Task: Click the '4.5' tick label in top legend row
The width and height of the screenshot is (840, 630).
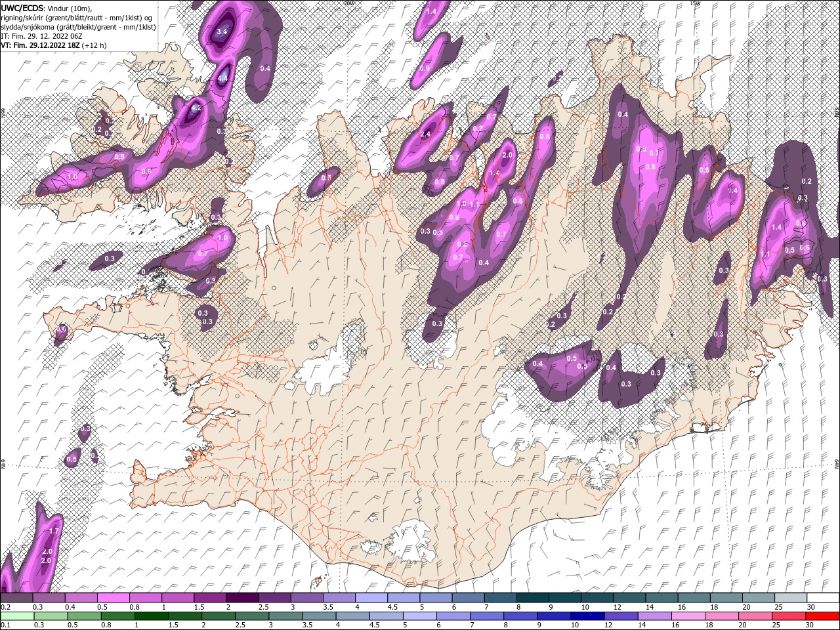Action: coord(392,607)
